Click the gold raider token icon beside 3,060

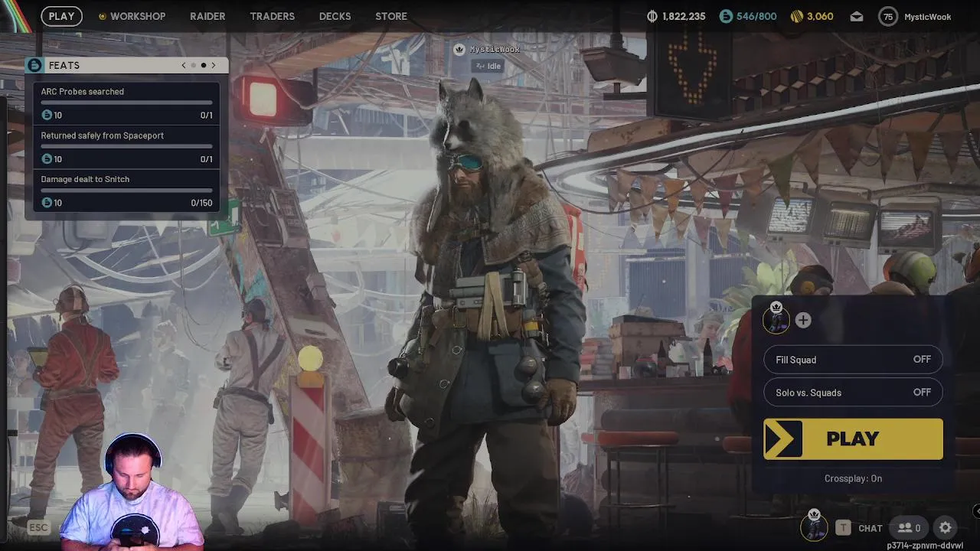pos(797,16)
